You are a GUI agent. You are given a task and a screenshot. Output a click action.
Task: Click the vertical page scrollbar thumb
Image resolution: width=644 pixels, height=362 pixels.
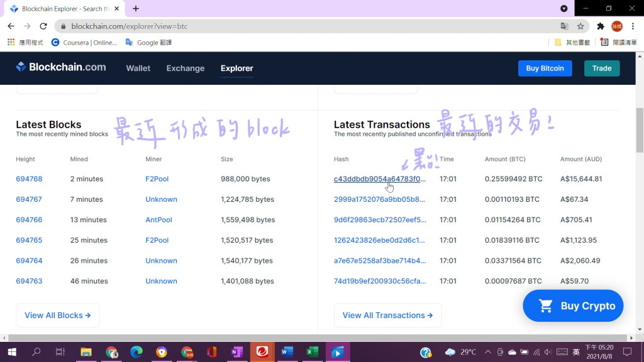(640, 129)
